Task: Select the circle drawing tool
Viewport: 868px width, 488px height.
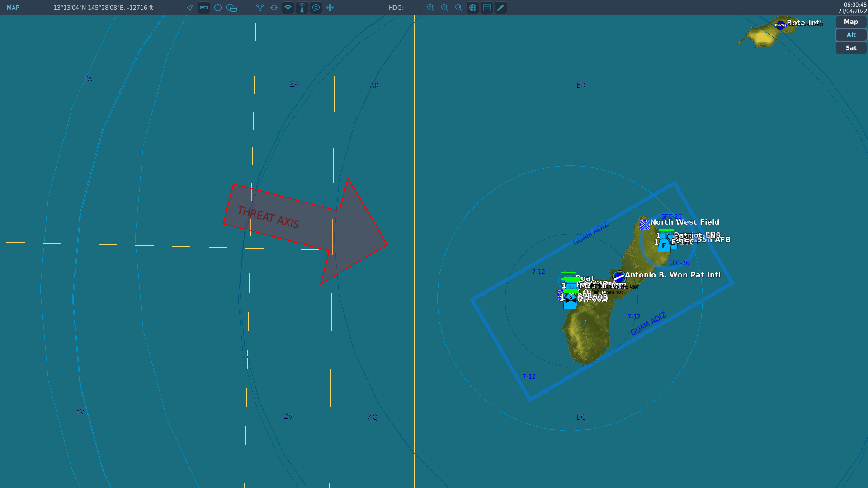Action: coord(217,8)
